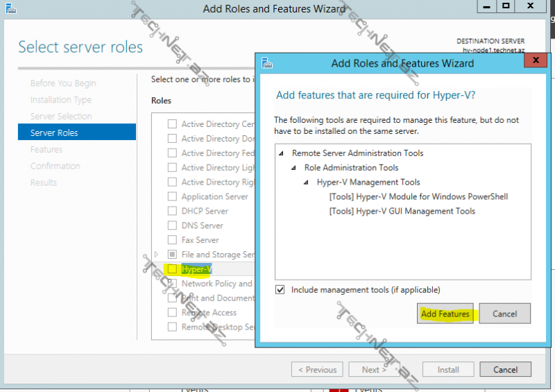This screenshot has width=555, height=392.
Task: Select Hyper-V GUI Management Tools item
Action: (x=402, y=211)
